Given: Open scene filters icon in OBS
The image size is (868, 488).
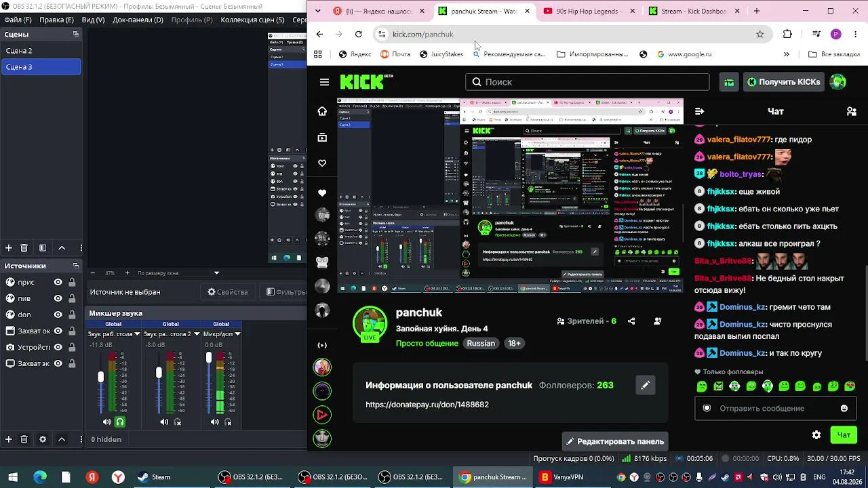Looking at the screenshot, I should coord(43,248).
